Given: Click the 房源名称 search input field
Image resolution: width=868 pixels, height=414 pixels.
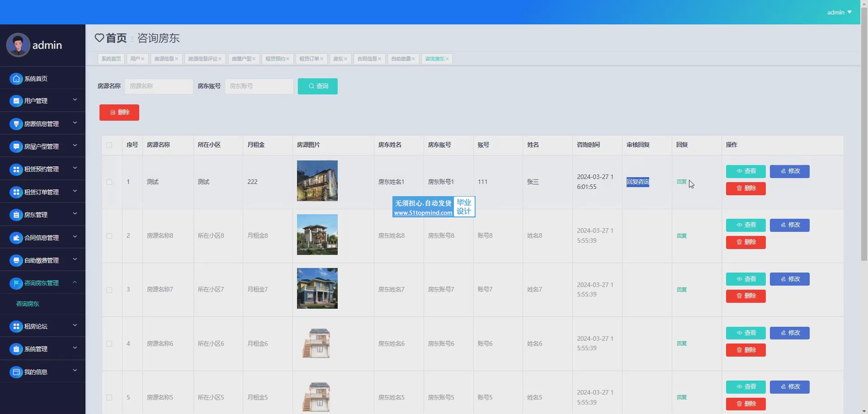Looking at the screenshot, I should click(159, 86).
